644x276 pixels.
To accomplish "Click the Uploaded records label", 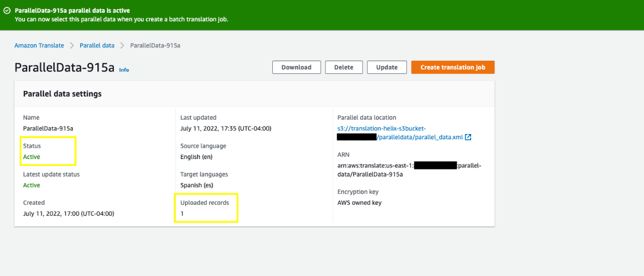I will pos(205,203).
